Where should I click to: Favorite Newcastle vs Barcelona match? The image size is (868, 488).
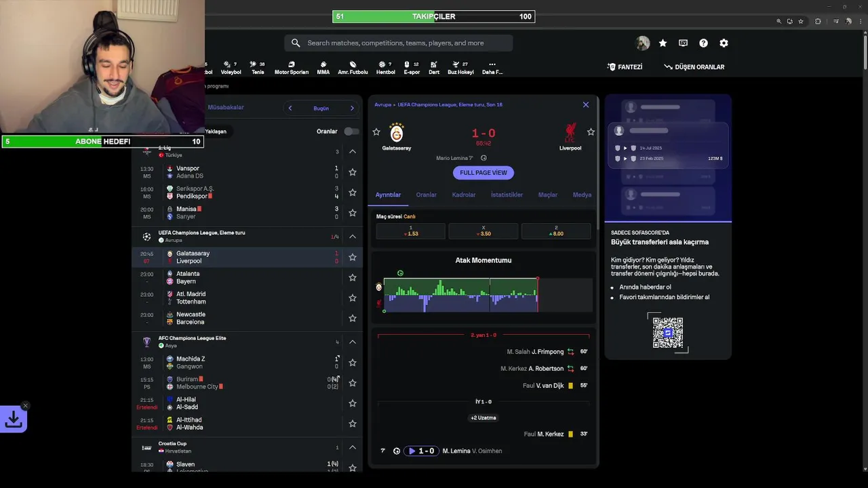pos(353,319)
